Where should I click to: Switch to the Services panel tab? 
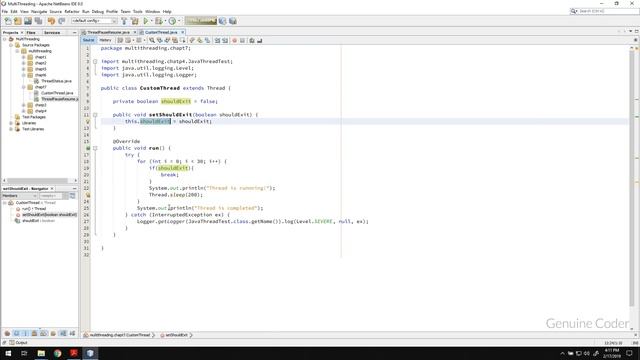(52, 32)
